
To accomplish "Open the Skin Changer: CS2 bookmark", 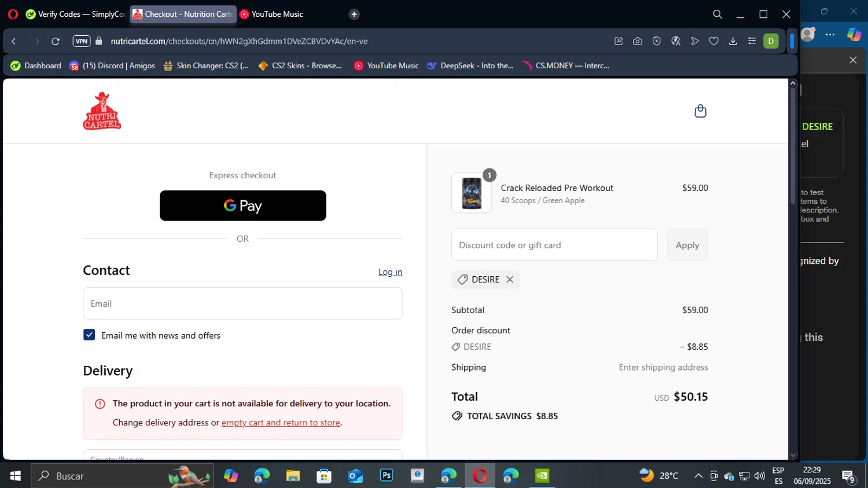I will [206, 65].
